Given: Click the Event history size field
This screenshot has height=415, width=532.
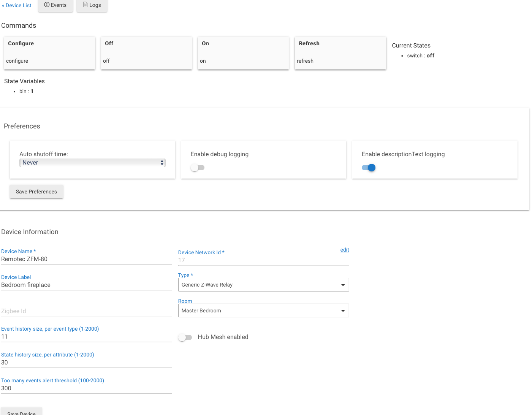Looking at the screenshot, I should (x=86, y=337).
